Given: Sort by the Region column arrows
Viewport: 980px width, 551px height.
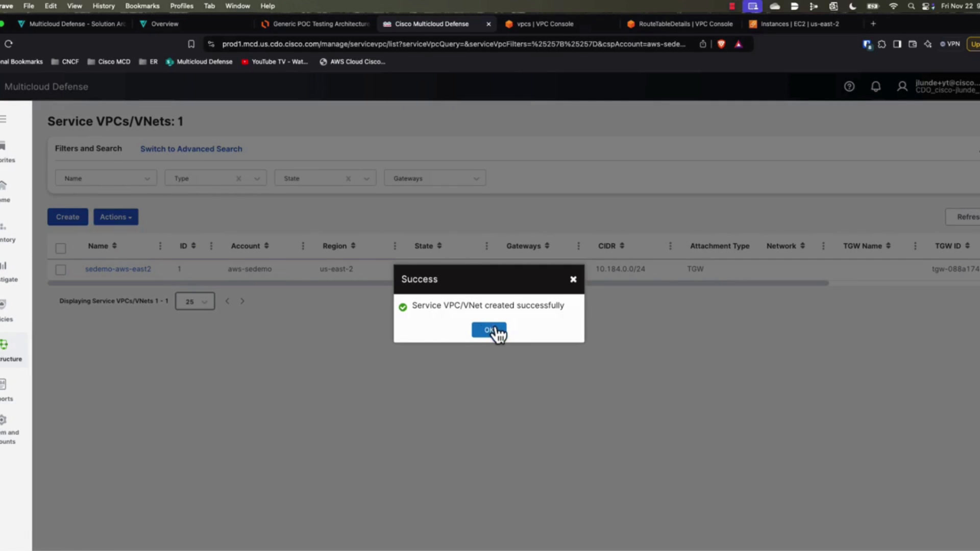Looking at the screenshot, I should coord(353,246).
